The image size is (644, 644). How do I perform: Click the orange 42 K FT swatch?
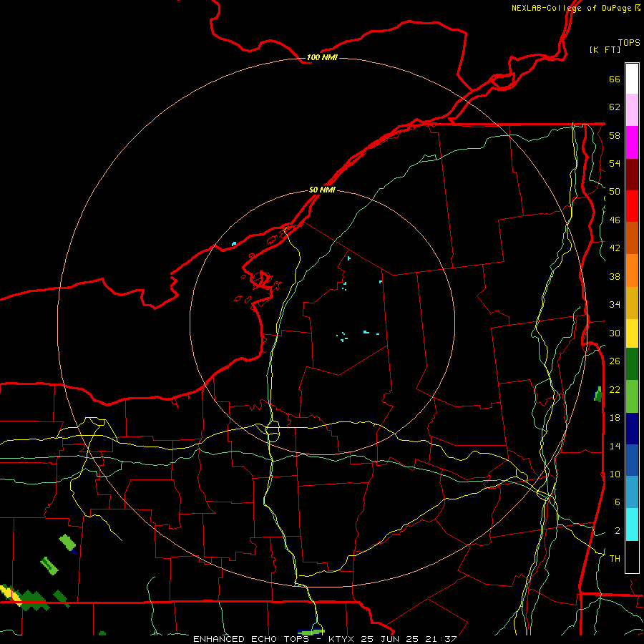[632, 270]
